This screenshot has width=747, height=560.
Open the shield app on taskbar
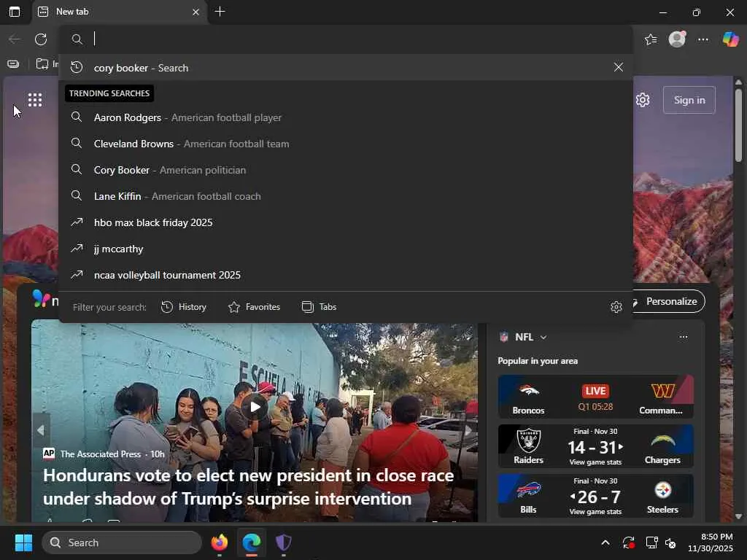pos(284,542)
